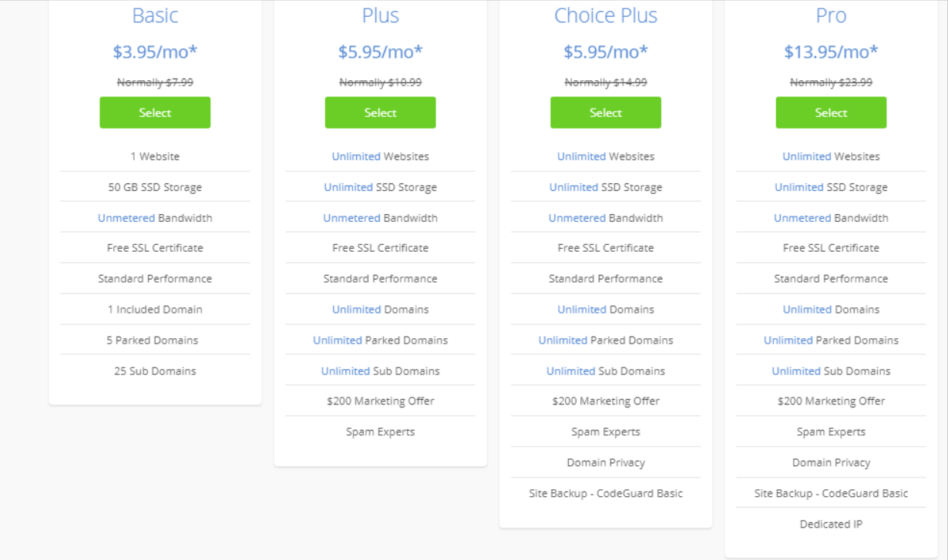Select the Choice Plus hosting plan

click(606, 112)
